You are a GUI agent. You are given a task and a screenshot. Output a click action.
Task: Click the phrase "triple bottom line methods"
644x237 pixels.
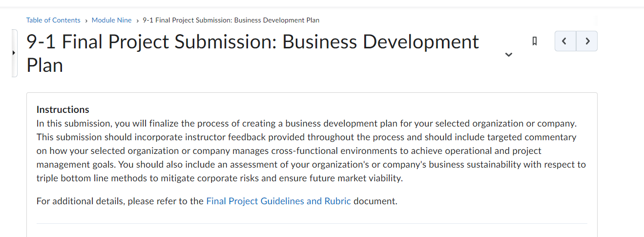(91, 178)
